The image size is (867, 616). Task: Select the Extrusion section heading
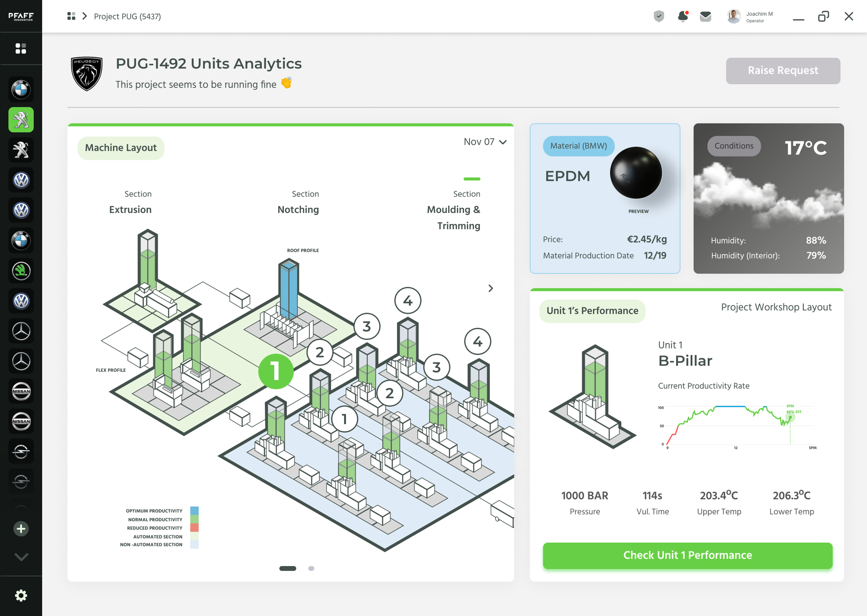coord(130,210)
